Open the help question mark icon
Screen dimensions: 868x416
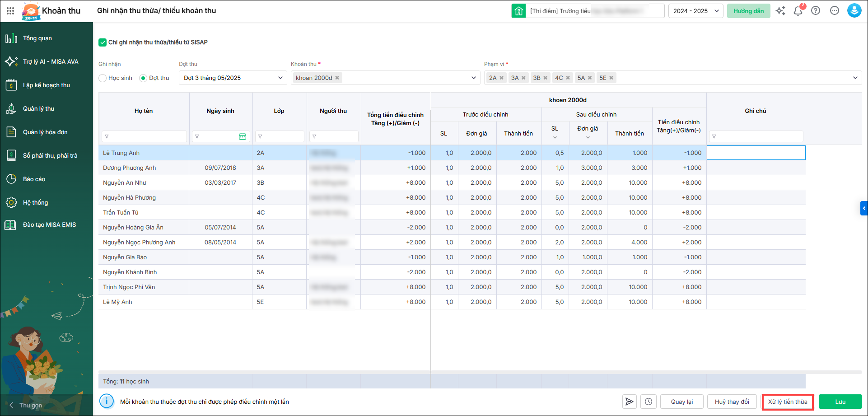point(816,11)
